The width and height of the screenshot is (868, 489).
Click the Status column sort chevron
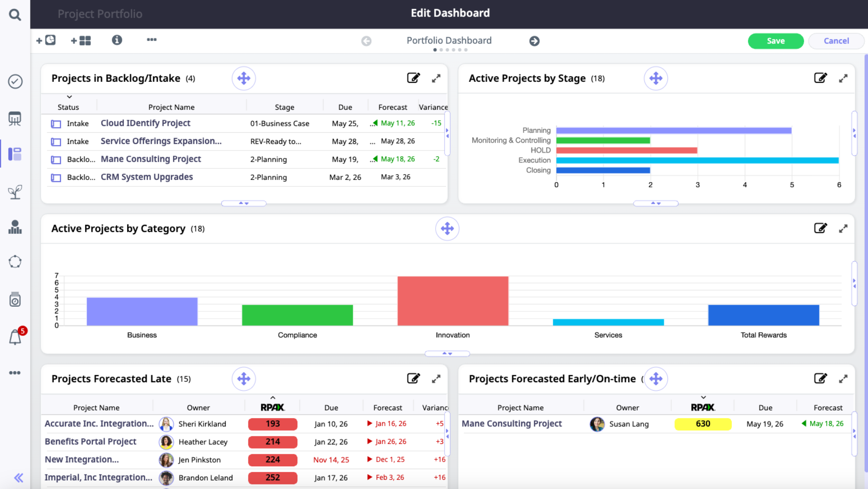click(x=69, y=97)
